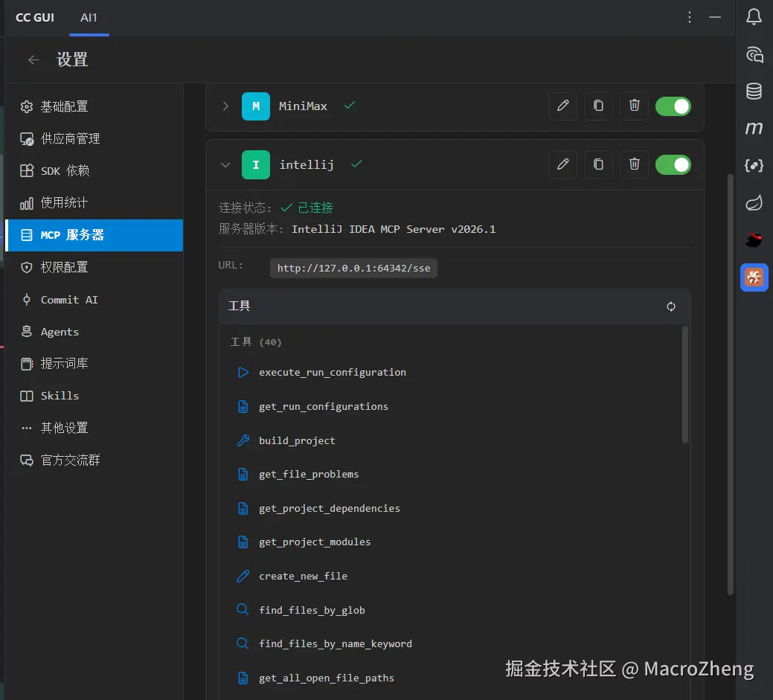
Task: Click the server URL field
Action: pyautogui.click(x=353, y=268)
